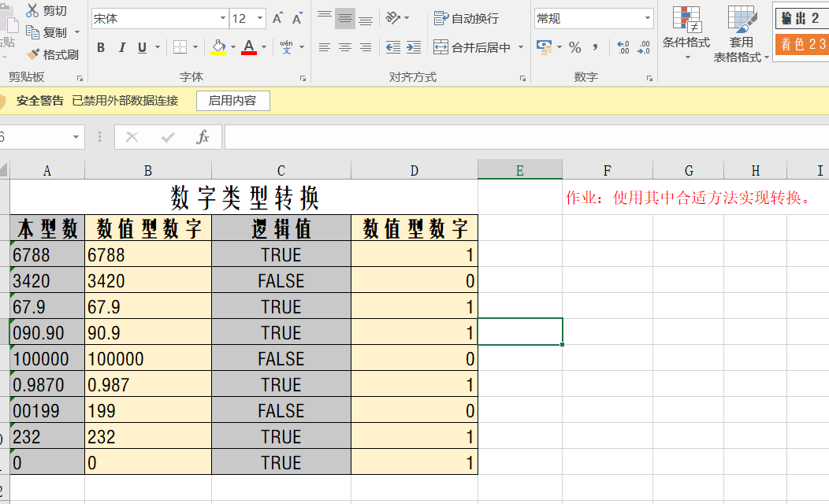
Task: Click the Cut (剪切) scissors icon
Action: (33, 10)
